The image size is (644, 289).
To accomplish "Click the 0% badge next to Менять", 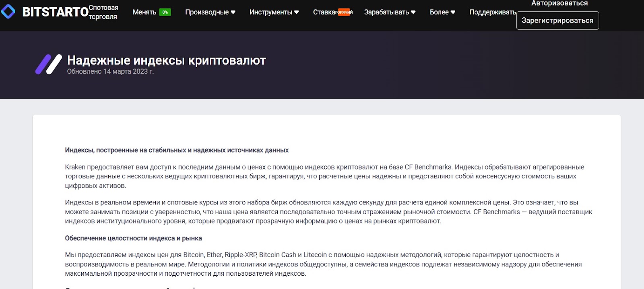I will [x=165, y=12].
